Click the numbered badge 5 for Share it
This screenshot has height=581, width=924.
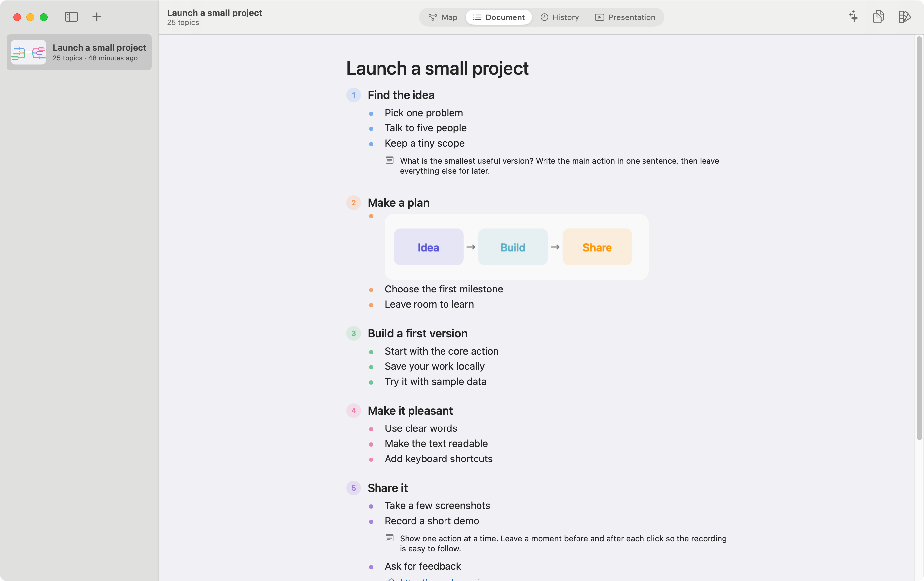(x=353, y=488)
